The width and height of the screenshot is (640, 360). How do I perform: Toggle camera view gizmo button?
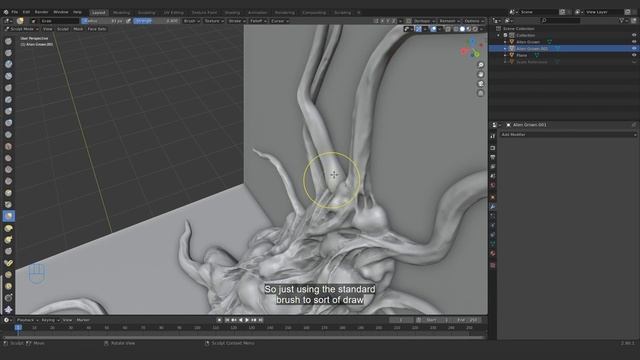click(x=480, y=84)
